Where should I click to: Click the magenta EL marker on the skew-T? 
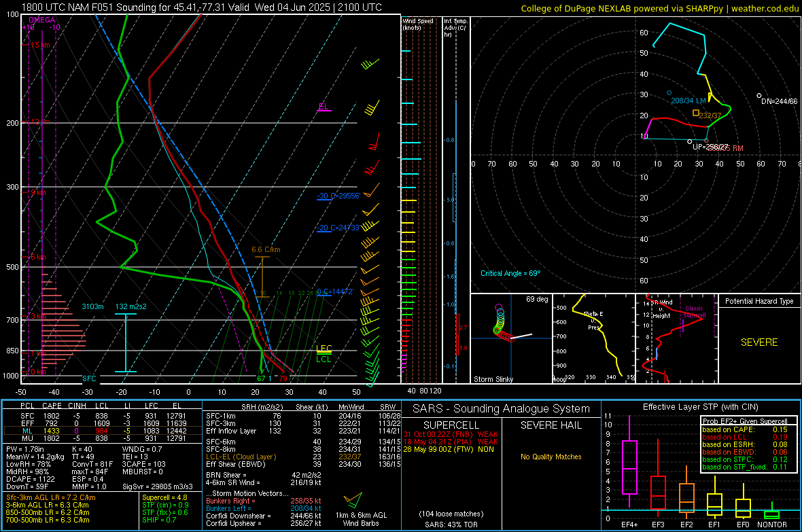(324, 107)
